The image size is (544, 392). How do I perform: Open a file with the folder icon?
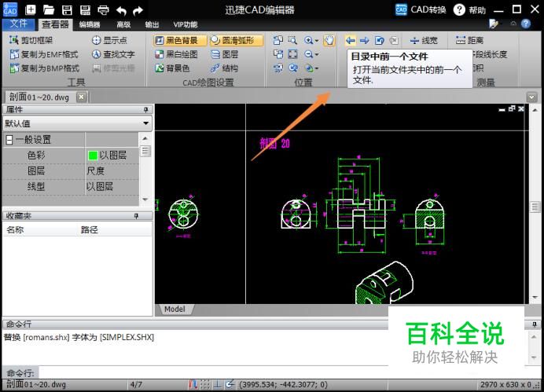point(49,9)
